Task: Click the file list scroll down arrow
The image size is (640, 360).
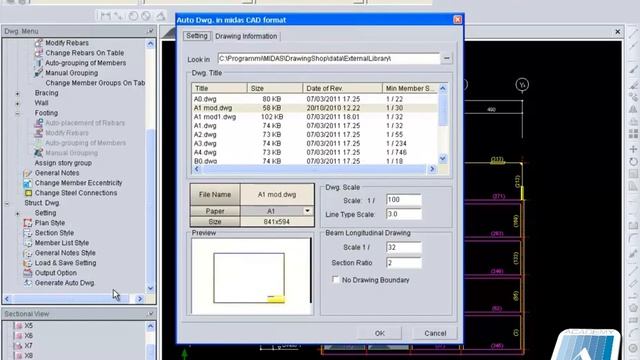Action: click(443, 158)
